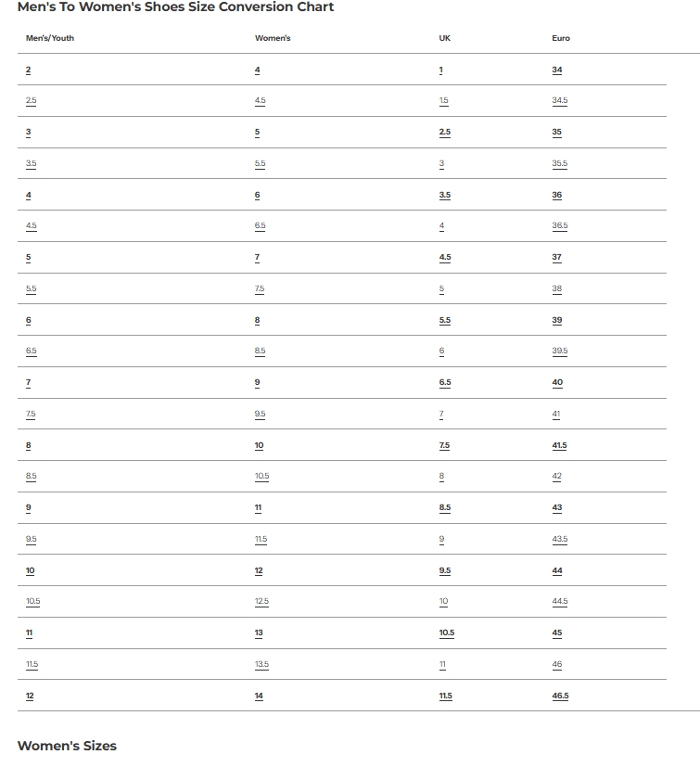The image size is (700, 767).
Task: Open Women's size 13.5 link
Action: click(x=261, y=665)
